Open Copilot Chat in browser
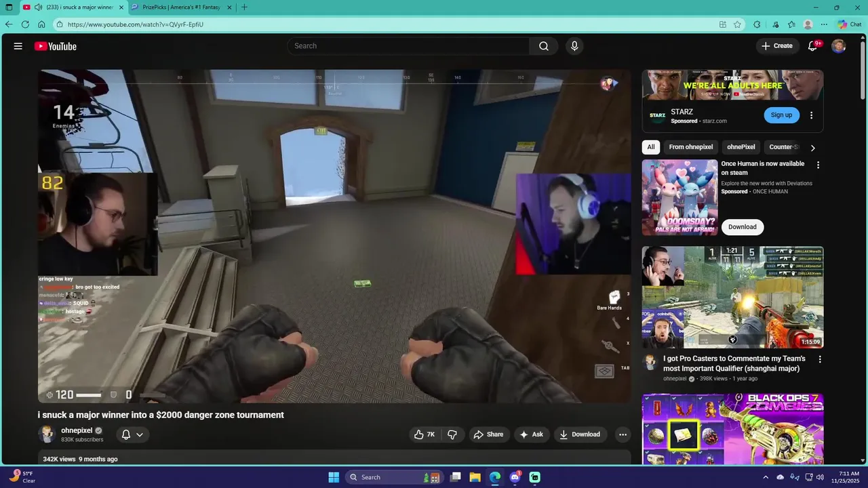This screenshot has width=868, height=488. [x=849, y=24]
